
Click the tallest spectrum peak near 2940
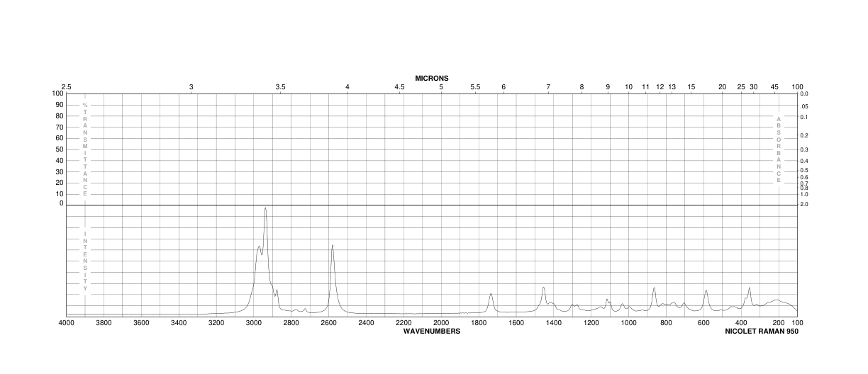(265, 209)
